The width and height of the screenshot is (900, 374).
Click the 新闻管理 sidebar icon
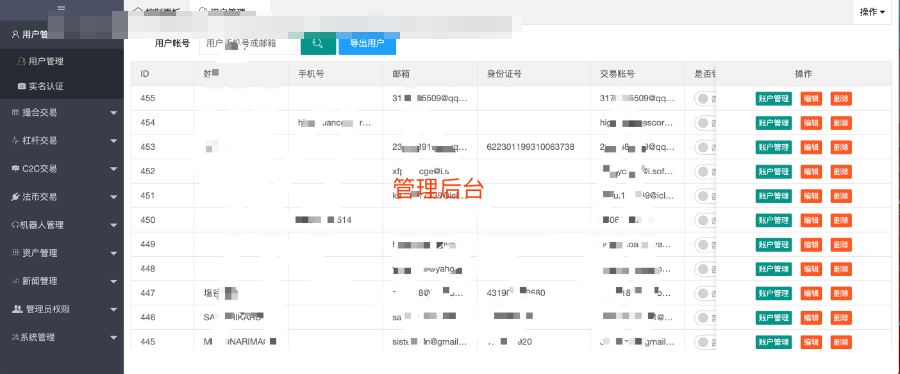(15, 281)
